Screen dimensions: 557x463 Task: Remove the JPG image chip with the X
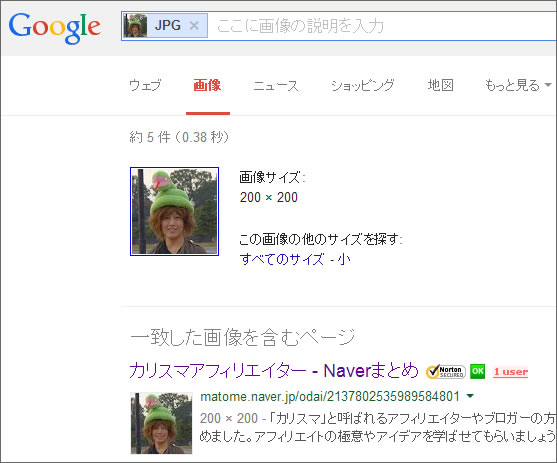pyautogui.click(x=194, y=26)
